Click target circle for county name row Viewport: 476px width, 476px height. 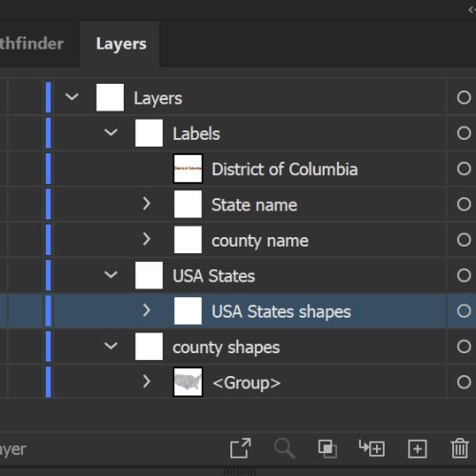[x=464, y=240]
